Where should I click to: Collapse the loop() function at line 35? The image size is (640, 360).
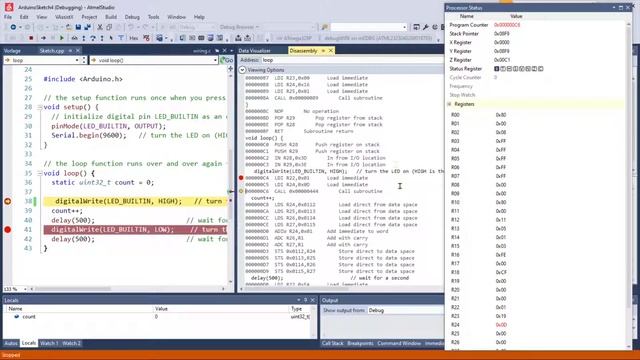(40, 173)
